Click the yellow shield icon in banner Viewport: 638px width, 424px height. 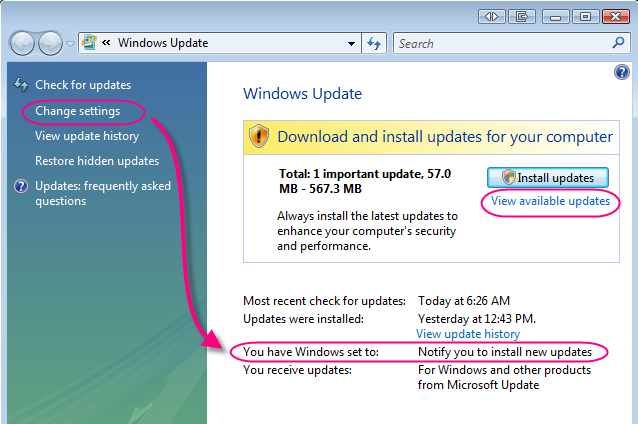pyautogui.click(x=259, y=136)
